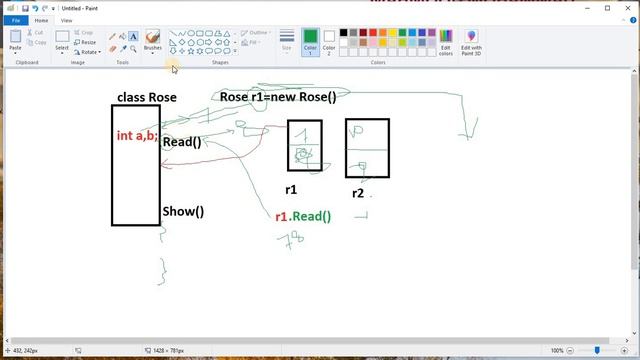Pick the red color swatch
The image size is (640, 360).
pyautogui.click(x=373, y=33)
